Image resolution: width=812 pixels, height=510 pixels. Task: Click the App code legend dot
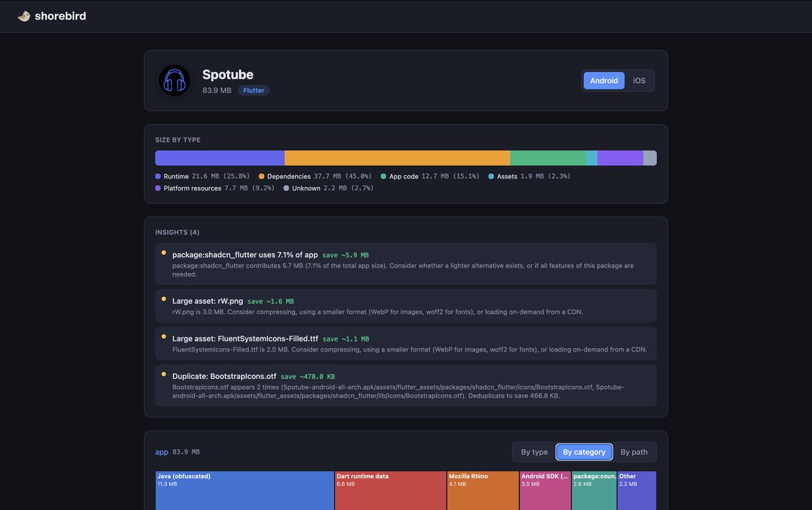point(384,176)
